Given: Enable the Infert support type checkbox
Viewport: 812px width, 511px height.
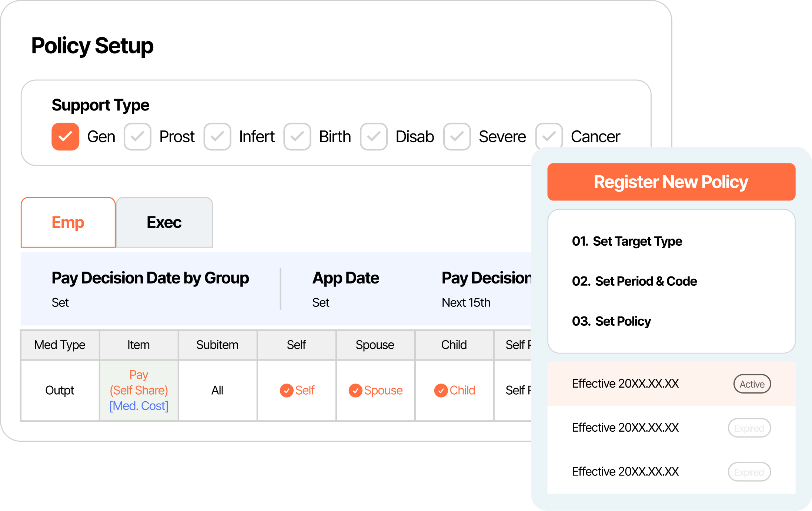Looking at the screenshot, I should pos(217,136).
